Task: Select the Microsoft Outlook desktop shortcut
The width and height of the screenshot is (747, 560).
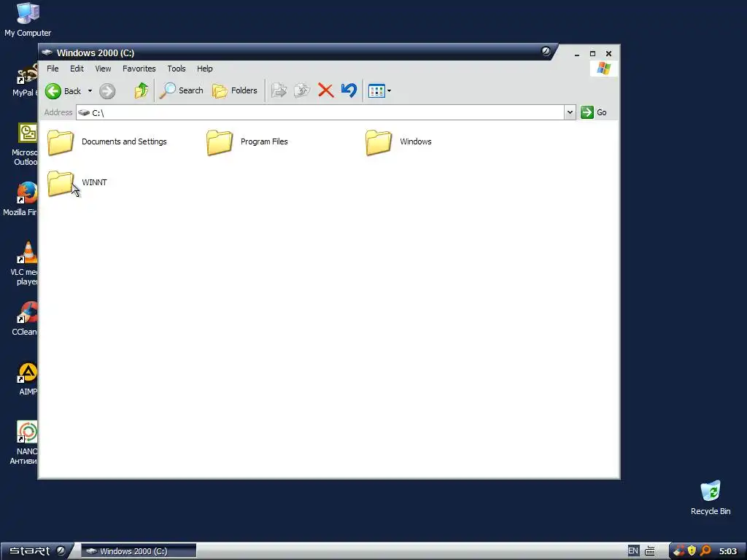Action: [x=25, y=144]
